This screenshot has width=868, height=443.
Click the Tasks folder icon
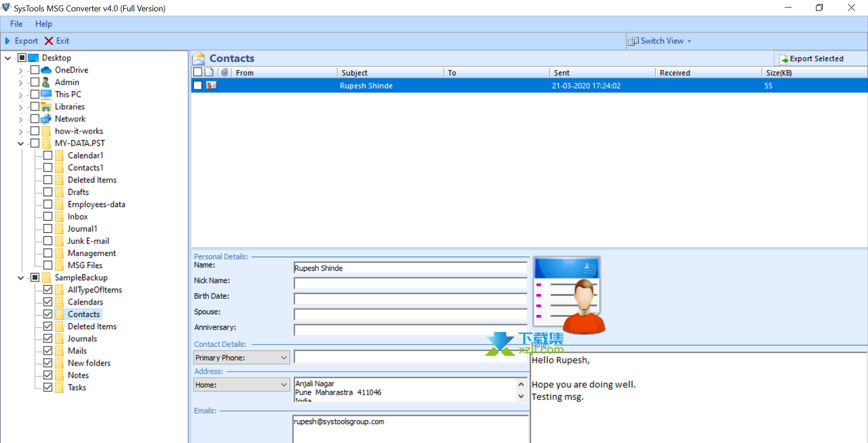pyautogui.click(x=59, y=387)
